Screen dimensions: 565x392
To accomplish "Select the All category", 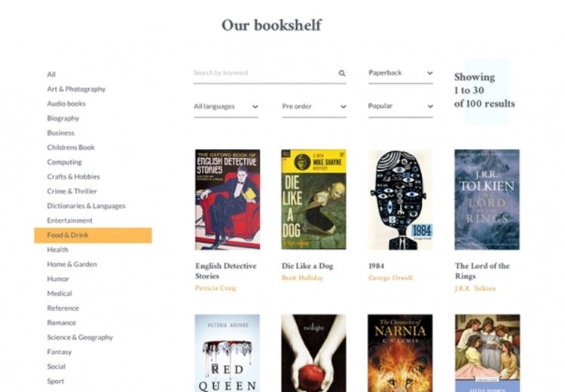I will (x=51, y=74).
